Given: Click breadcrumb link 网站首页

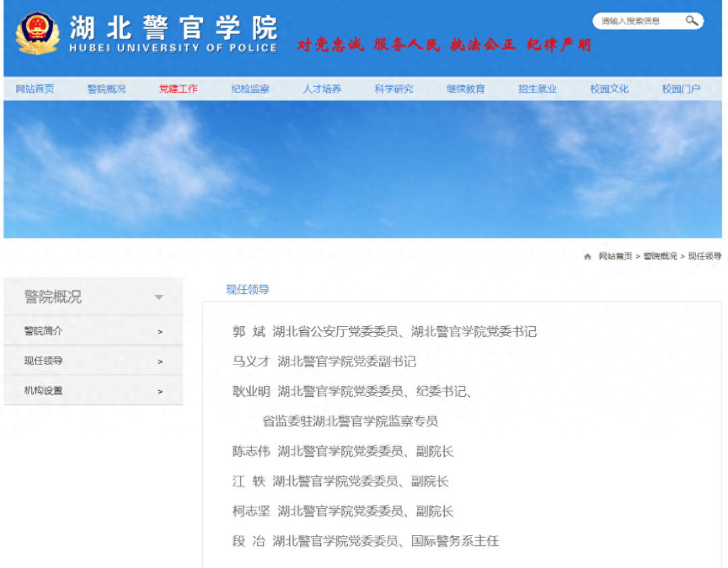Looking at the screenshot, I should click(615, 256).
